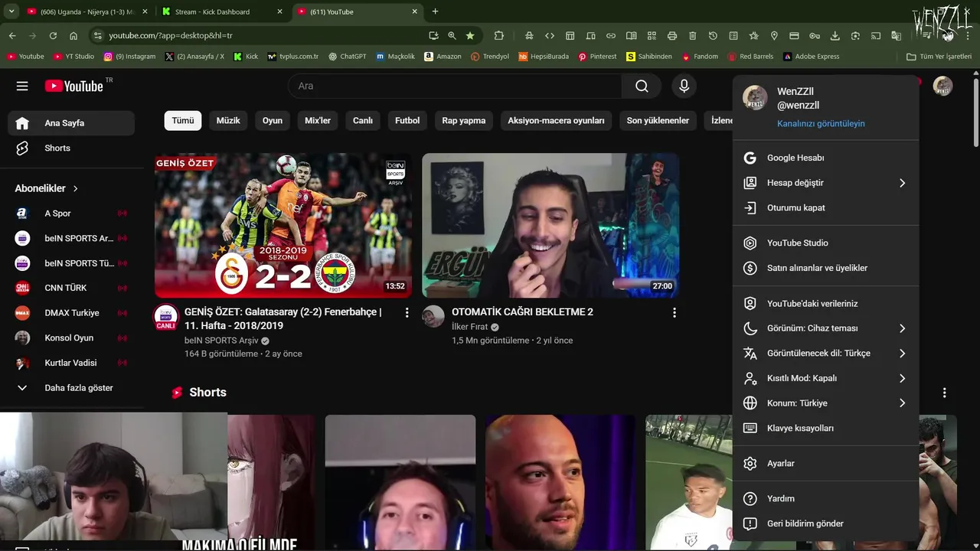The image size is (980, 551).
Task: Open İlker Fırat channel link
Action: (469, 327)
